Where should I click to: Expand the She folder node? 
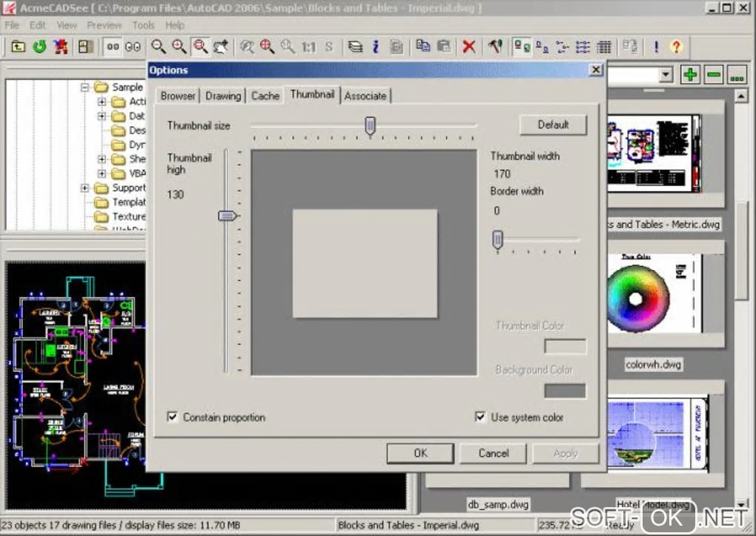[102, 159]
